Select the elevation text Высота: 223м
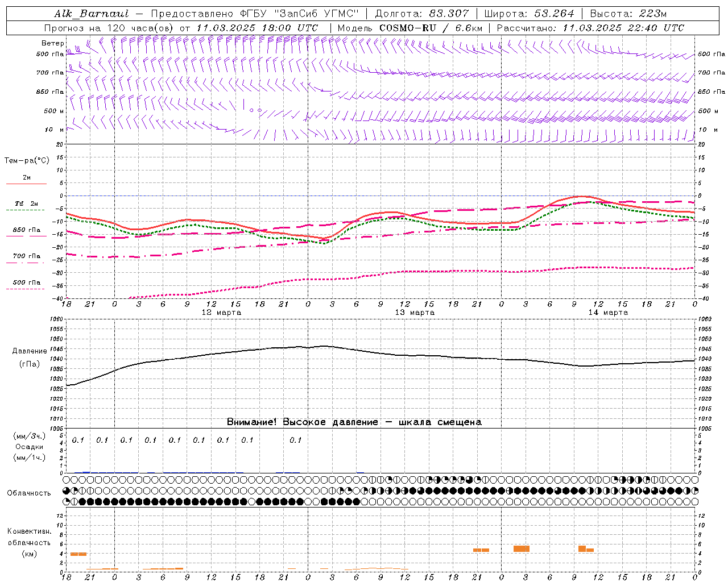 click(628, 14)
